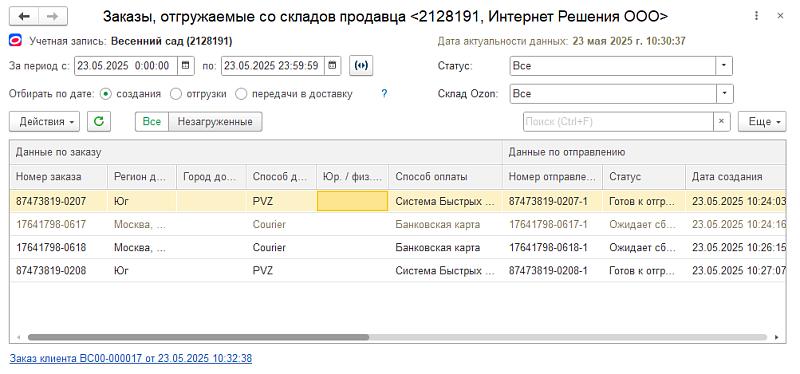Click the period selection (•) button

(361, 66)
